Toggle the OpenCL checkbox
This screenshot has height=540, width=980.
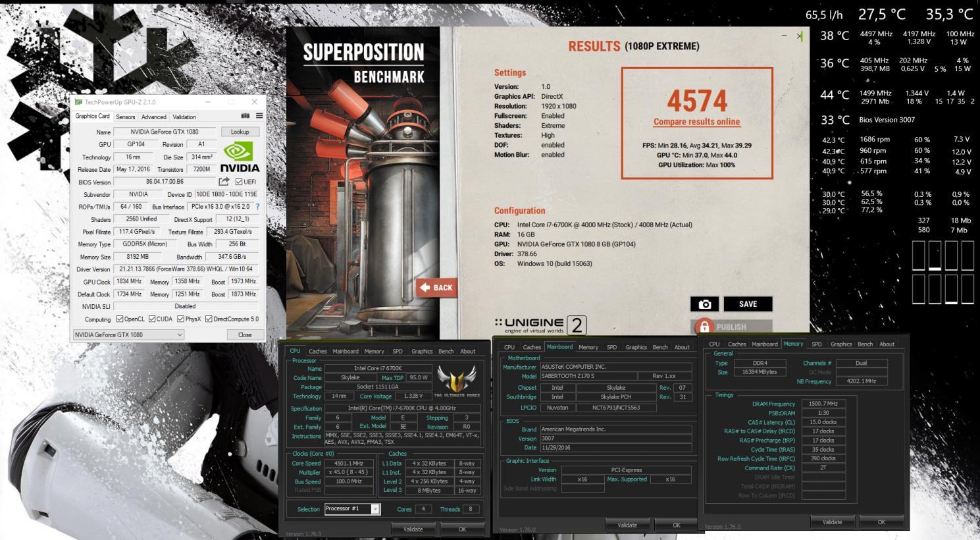coord(120,319)
